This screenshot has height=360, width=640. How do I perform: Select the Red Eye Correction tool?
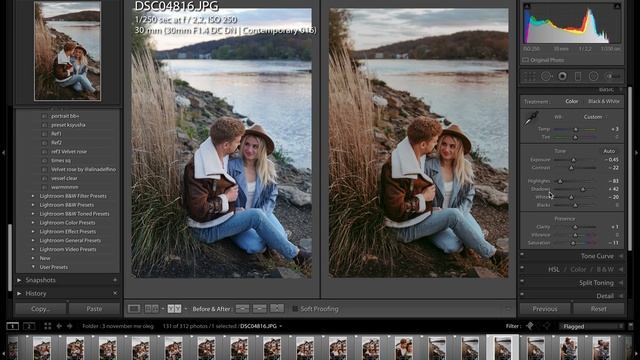click(x=562, y=76)
